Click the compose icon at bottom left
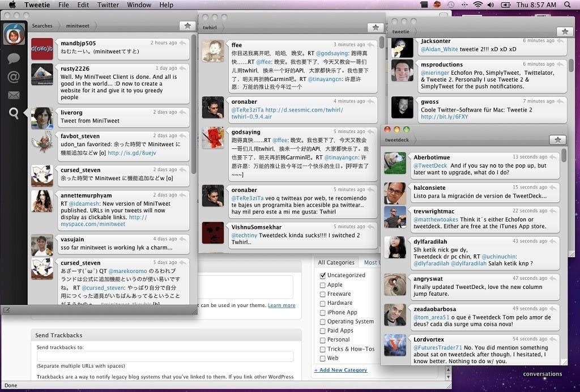The width and height of the screenshot is (580, 392). click(x=7, y=310)
